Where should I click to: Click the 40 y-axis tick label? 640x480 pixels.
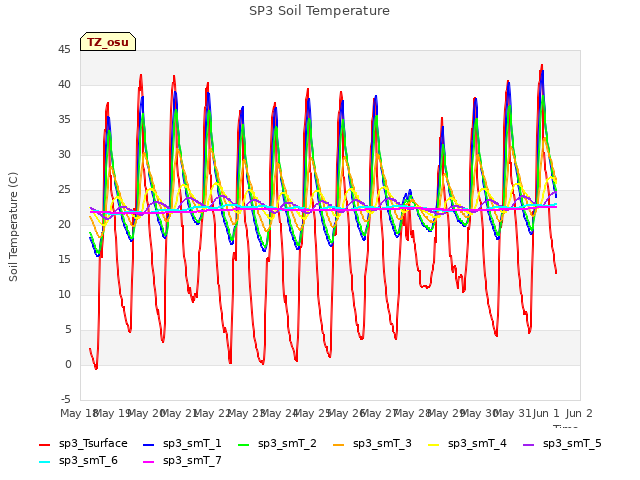(x=64, y=84)
